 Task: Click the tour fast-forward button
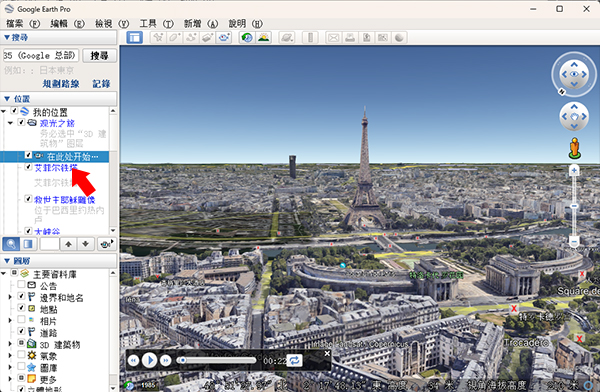click(166, 360)
